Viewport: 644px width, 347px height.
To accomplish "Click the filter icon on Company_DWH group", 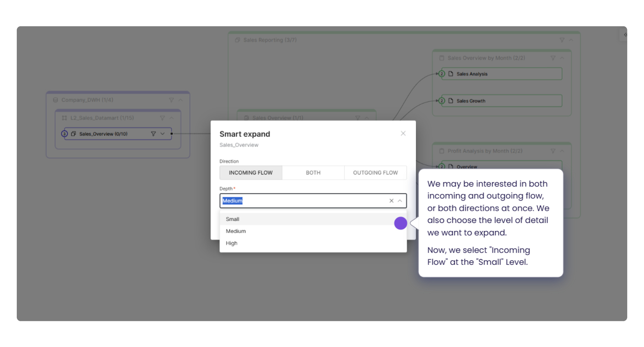I will point(171,100).
